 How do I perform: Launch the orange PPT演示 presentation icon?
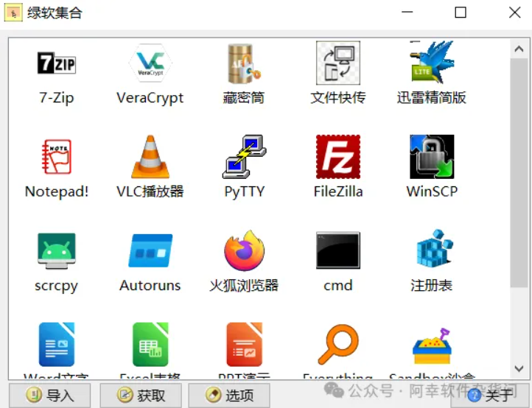pyautogui.click(x=245, y=345)
